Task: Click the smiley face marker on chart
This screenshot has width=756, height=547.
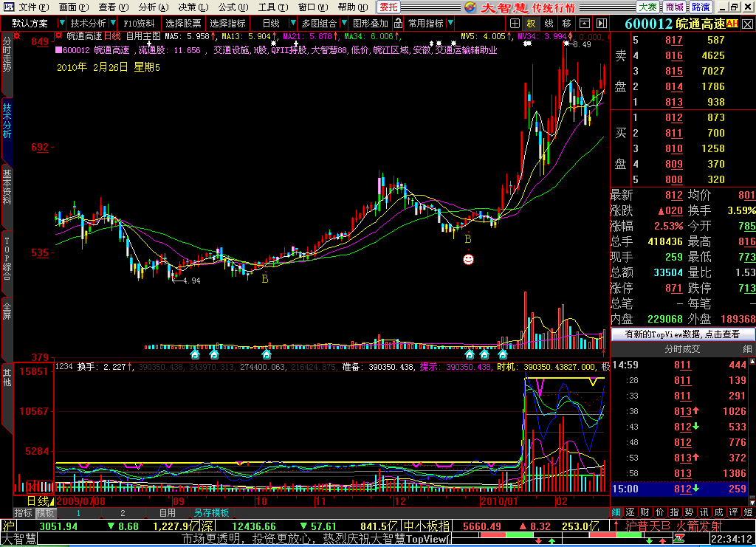Action: 468,259
